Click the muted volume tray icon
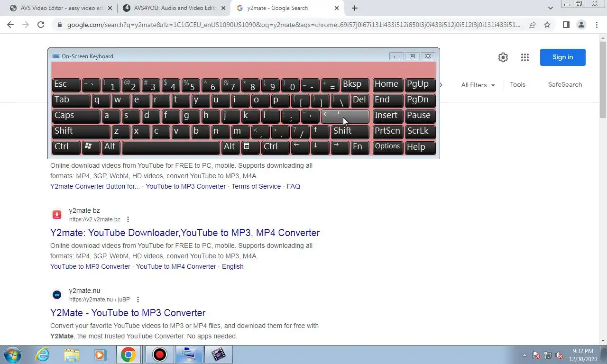Image resolution: width=607 pixels, height=364 pixels. [559, 355]
